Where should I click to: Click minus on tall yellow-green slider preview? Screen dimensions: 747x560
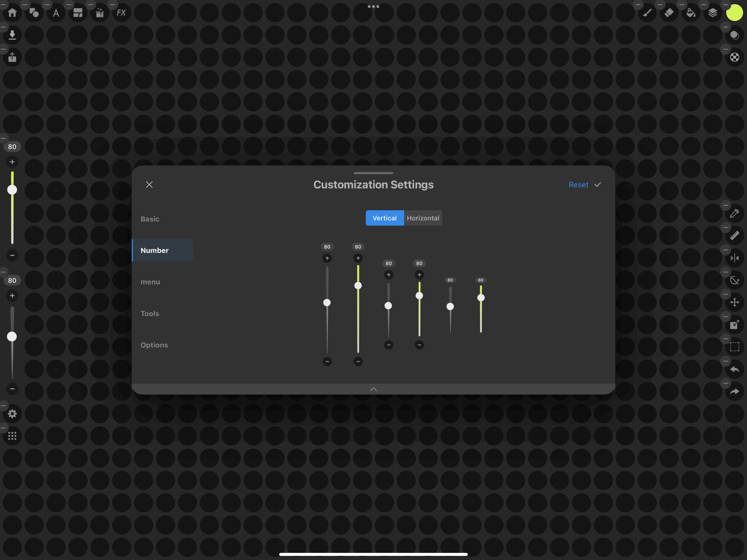(x=358, y=361)
